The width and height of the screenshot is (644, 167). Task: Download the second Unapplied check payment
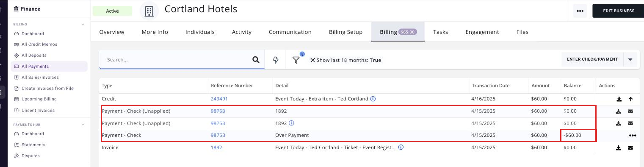pos(619,123)
